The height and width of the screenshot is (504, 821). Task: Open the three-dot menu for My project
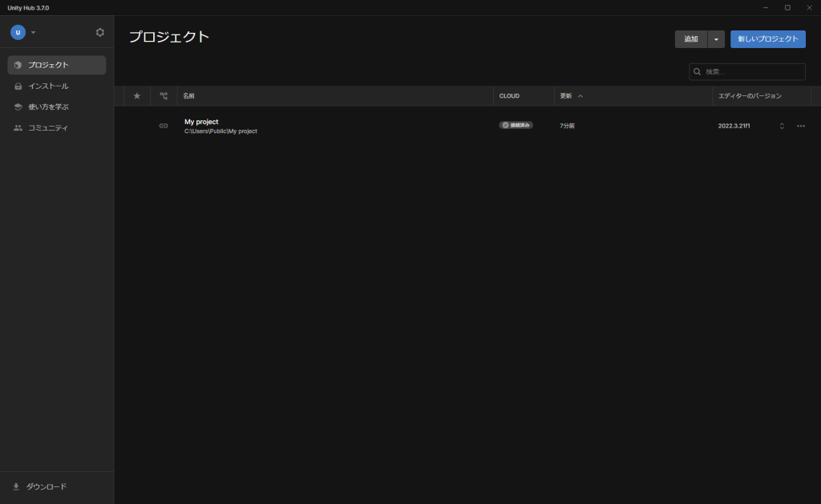tap(801, 126)
